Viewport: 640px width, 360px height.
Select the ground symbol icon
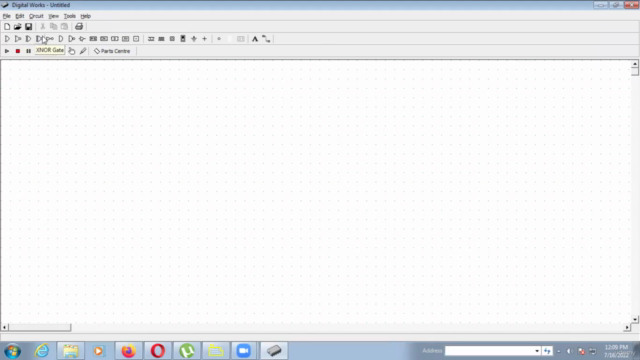point(194,39)
